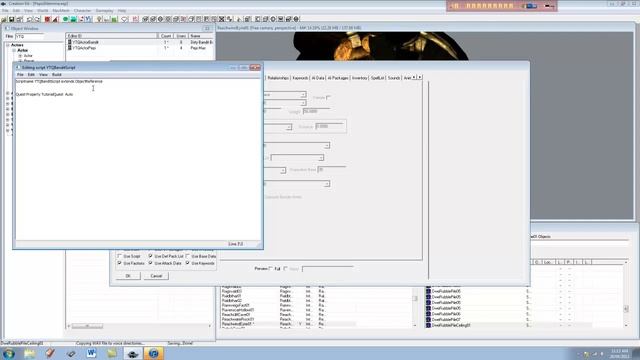Click the Object Window filter field
The width and height of the screenshot is (640, 360).
click(29, 36)
